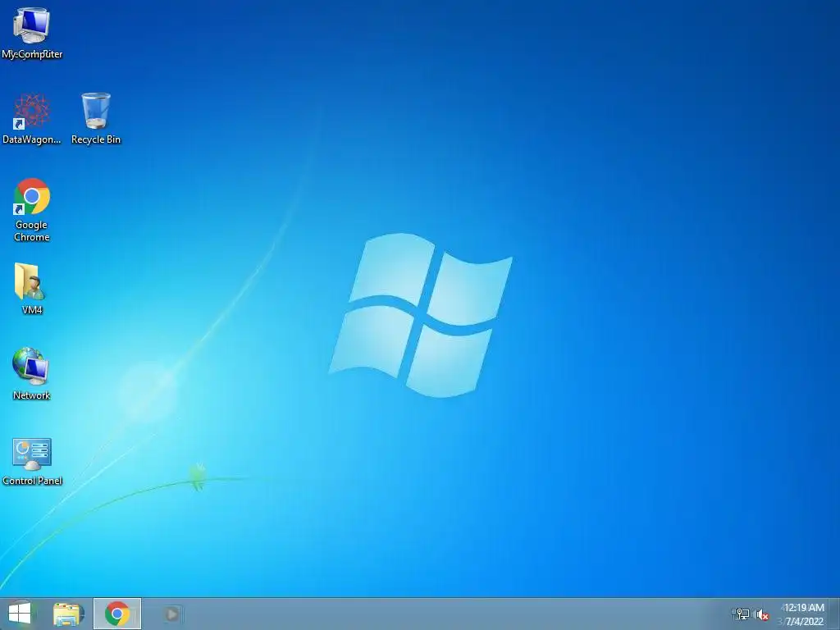Open the network status tray icon
Viewport: 840px width, 630px height.
tap(742, 614)
